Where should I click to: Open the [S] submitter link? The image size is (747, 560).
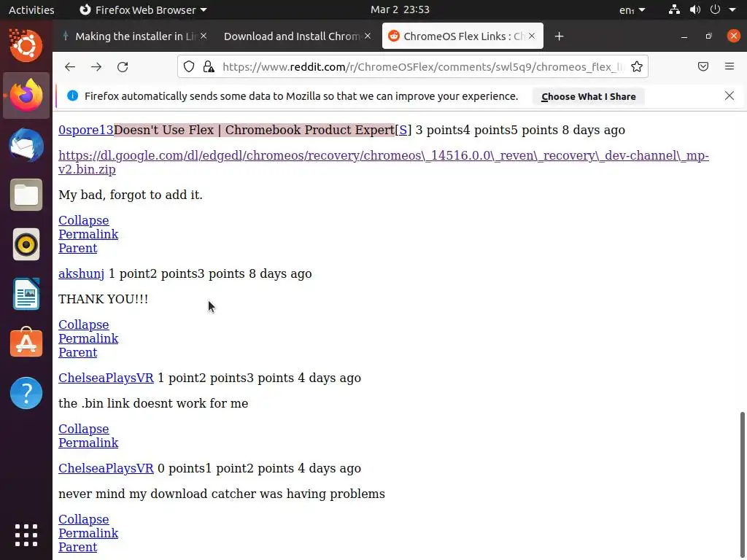(x=403, y=130)
